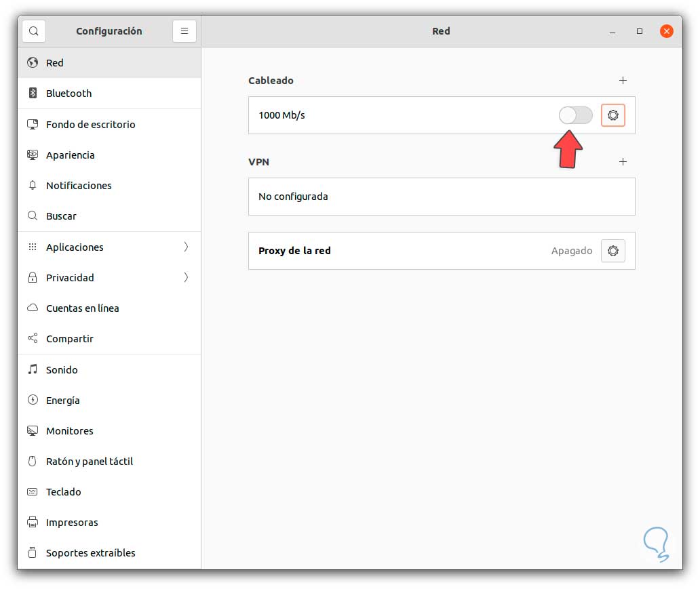Open the hamburger menu button
This screenshot has height=589, width=700.
tap(184, 31)
